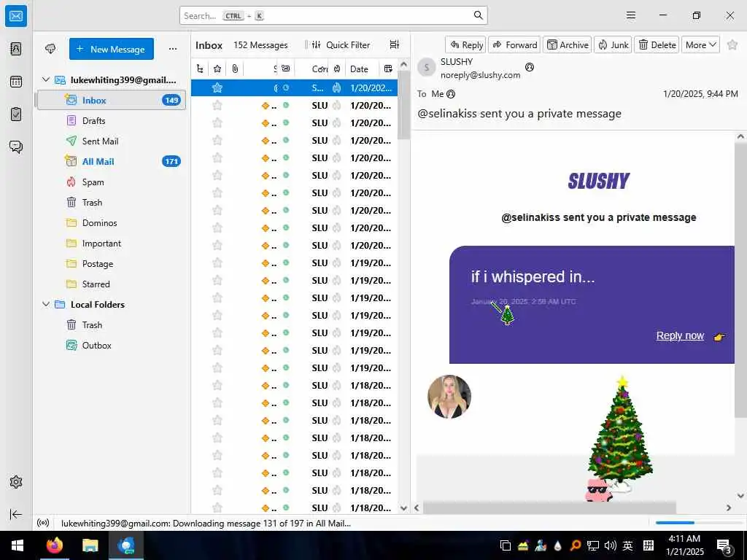Star the open message in header
Viewport: 747px width, 560px height.
[x=732, y=44]
